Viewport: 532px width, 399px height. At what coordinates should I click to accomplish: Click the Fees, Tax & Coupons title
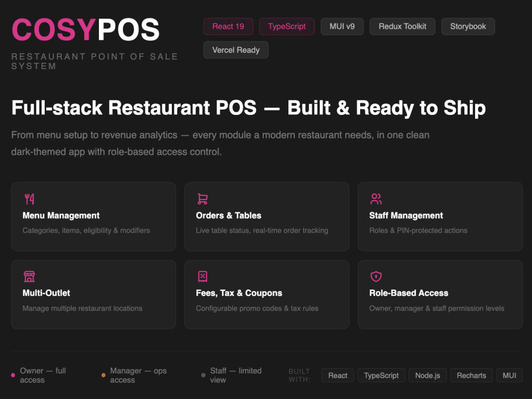[239, 293]
